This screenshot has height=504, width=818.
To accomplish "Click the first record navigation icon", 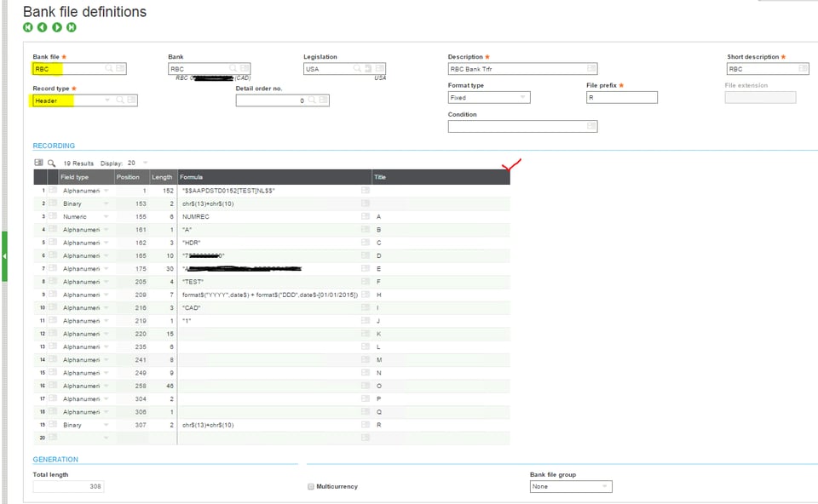I will 28,27.
